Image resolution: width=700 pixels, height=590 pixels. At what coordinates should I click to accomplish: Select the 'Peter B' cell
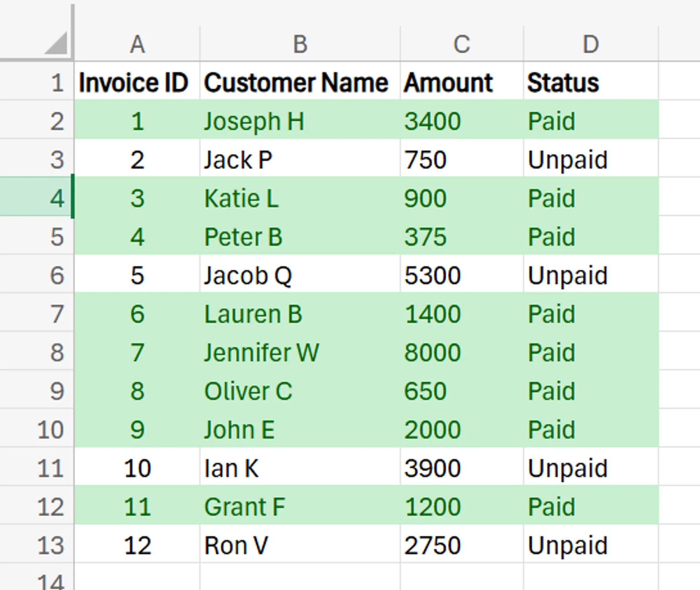click(300, 235)
